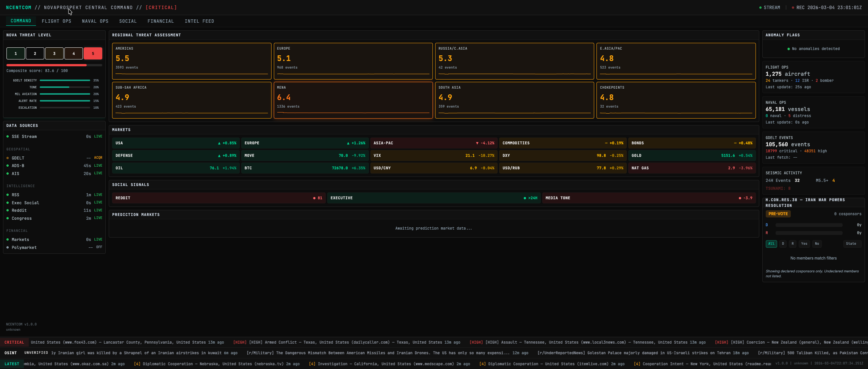Image resolution: width=868 pixels, height=369 pixels.
Task: Open the Americas threat card
Action: (x=192, y=61)
